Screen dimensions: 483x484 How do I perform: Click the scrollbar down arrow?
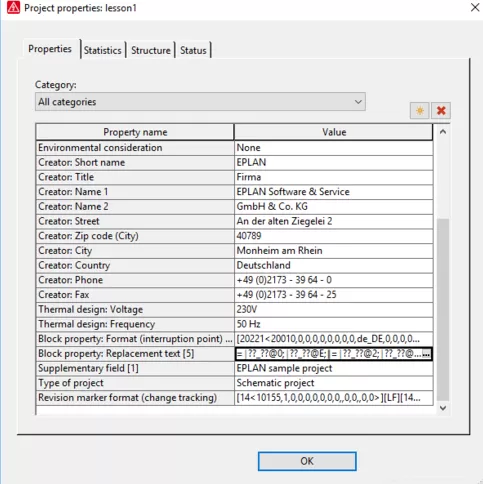pos(443,408)
